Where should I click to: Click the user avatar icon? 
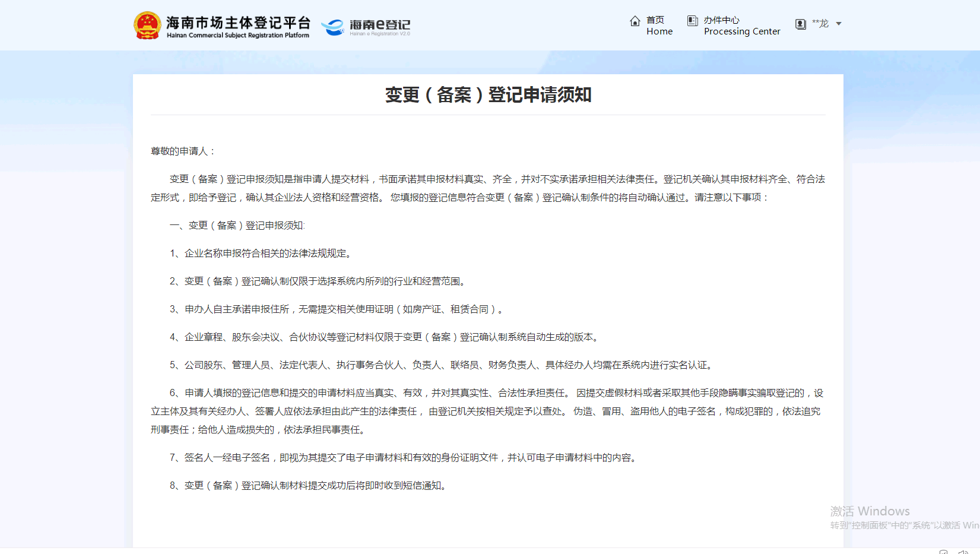point(801,24)
